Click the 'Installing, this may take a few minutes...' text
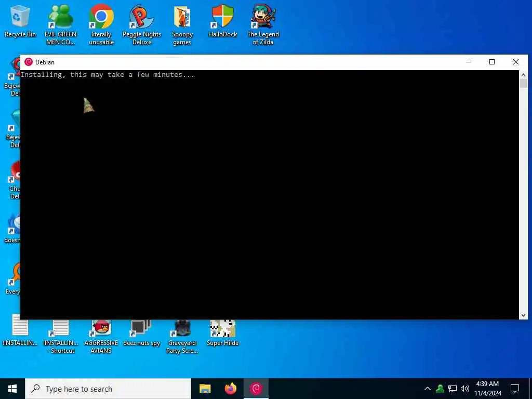 point(107,75)
